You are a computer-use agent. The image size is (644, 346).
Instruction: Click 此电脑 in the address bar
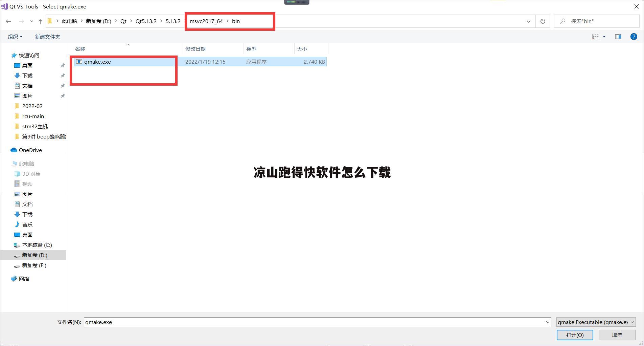pos(69,21)
